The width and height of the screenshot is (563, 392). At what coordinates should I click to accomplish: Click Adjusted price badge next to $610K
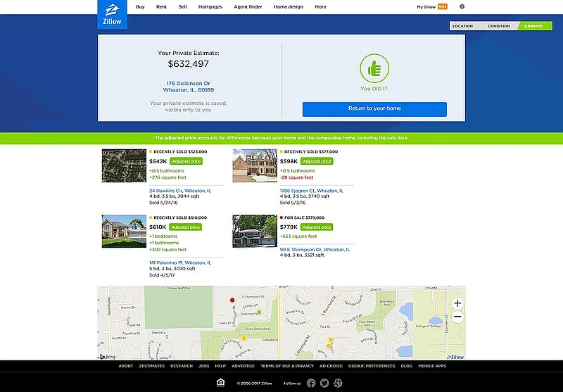point(185,227)
